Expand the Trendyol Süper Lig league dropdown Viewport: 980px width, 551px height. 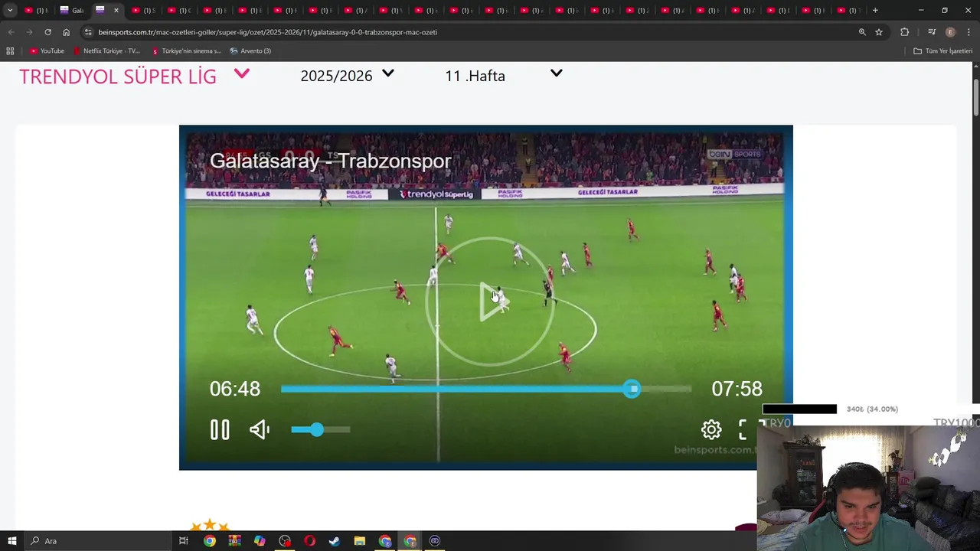[242, 74]
